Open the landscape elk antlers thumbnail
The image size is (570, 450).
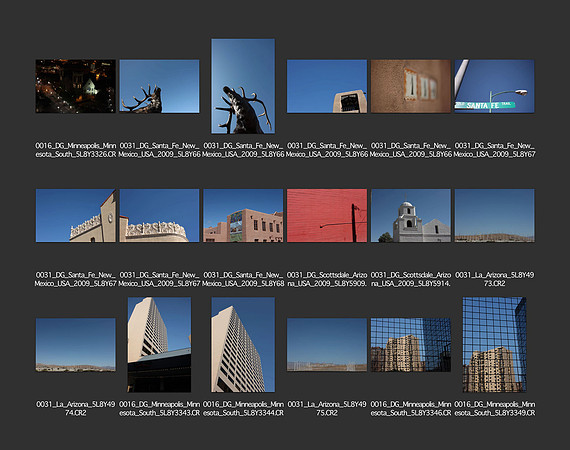159,86
